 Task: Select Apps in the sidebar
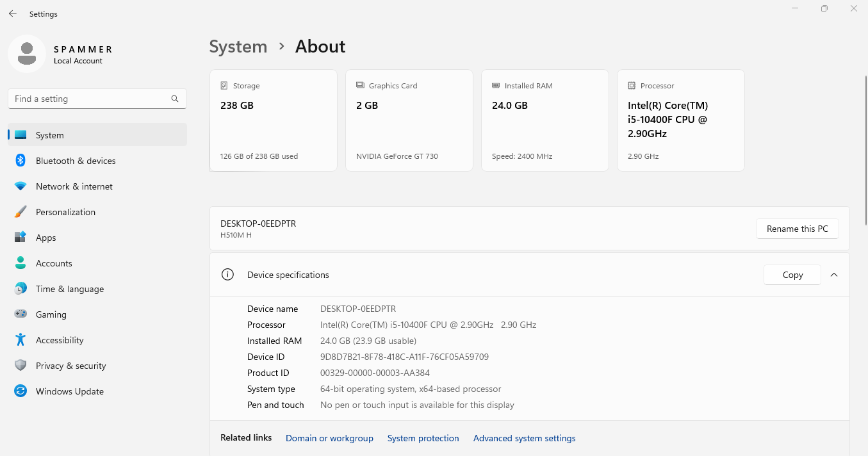tap(97, 238)
